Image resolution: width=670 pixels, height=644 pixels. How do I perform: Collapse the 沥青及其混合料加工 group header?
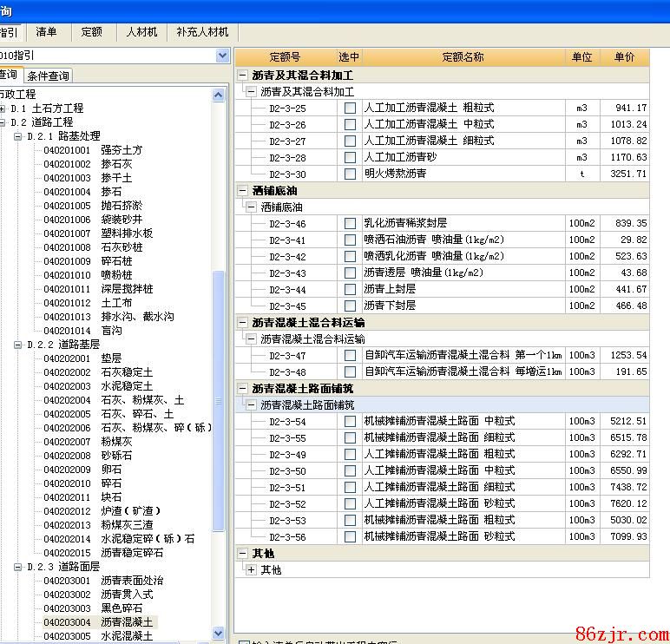click(244, 76)
